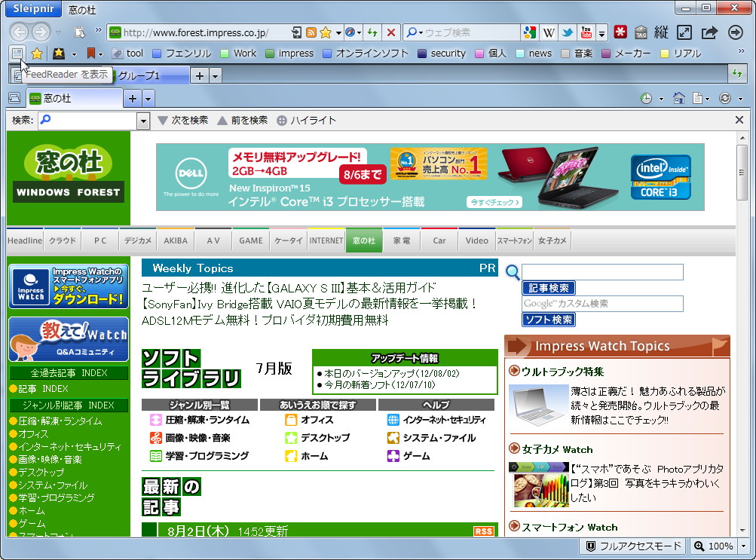
Task: Select the グループ1 tab
Action: tap(149, 75)
